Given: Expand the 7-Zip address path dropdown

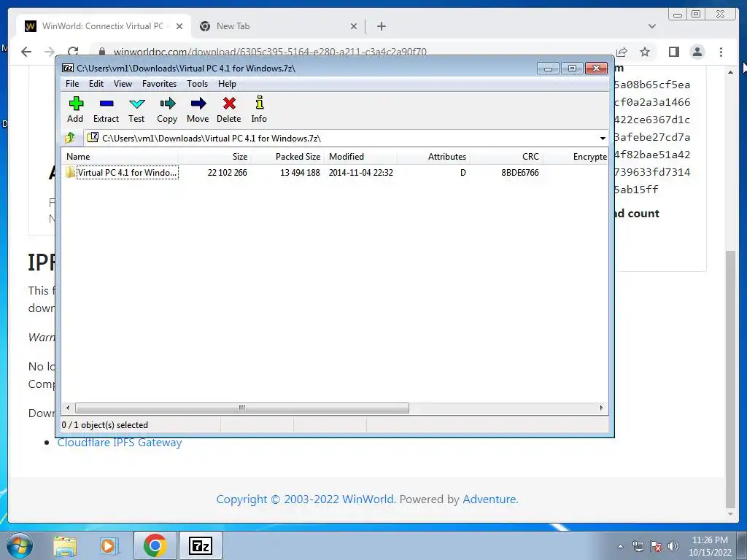Looking at the screenshot, I should click(x=603, y=138).
